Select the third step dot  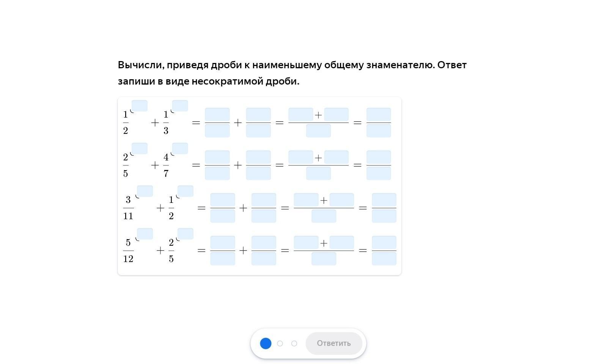294,344
